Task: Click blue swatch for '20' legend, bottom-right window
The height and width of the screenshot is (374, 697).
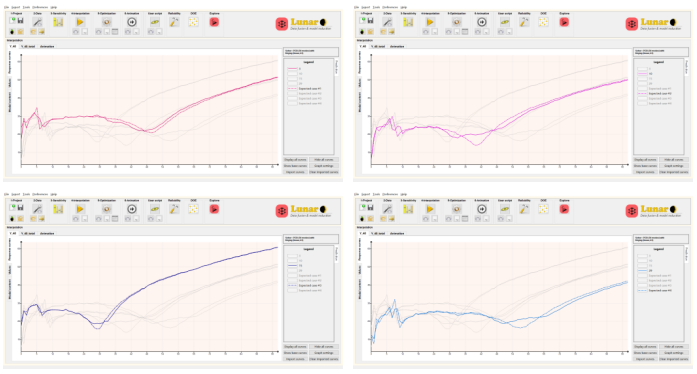Action: (x=642, y=270)
